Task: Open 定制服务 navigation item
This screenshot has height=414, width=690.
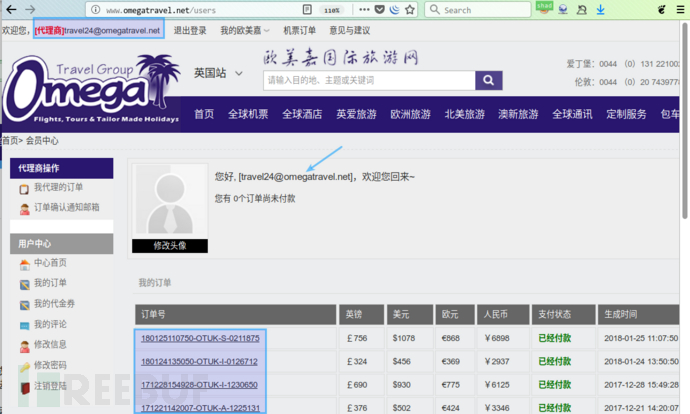Action: 627,114
